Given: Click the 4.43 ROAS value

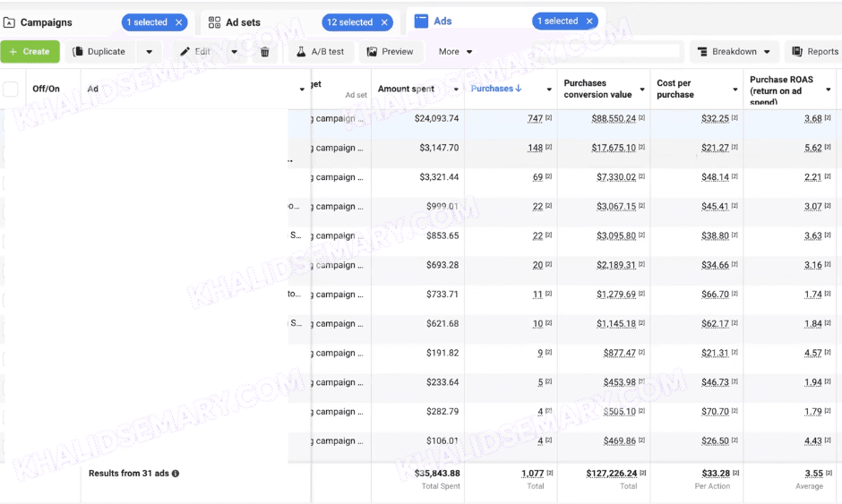Looking at the screenshot, I should [x=813, y=440].
